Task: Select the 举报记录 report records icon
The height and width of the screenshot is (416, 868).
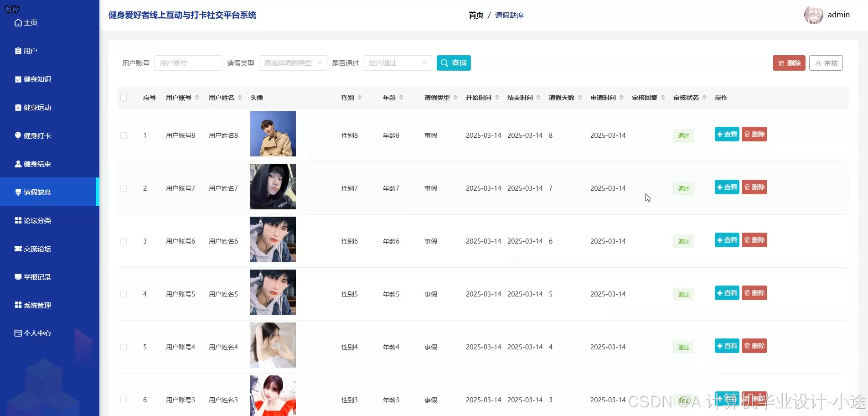Action: (x=17, y=277)
